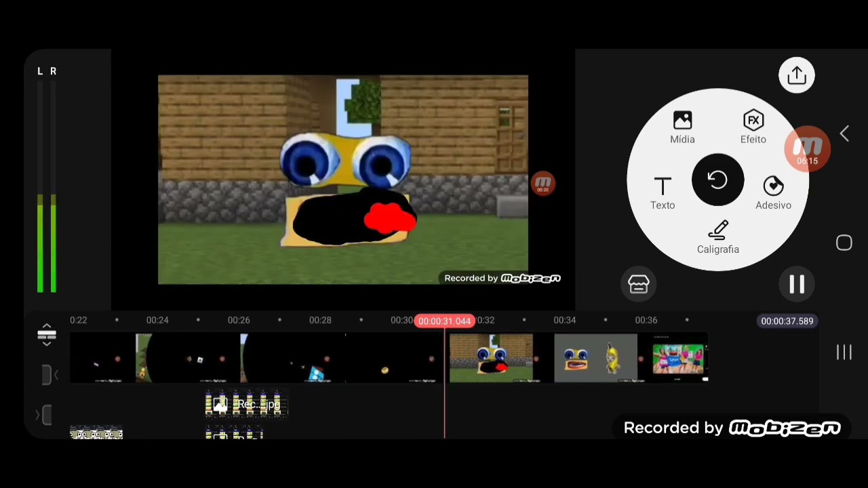Tap the Android home square button
Screen dimensions: 868x488
844,243
